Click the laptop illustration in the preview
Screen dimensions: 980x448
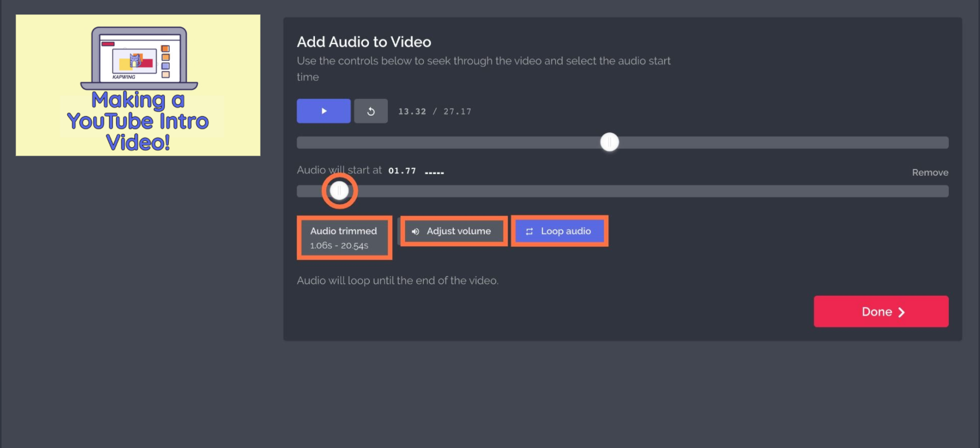click(x=139, y=58)
